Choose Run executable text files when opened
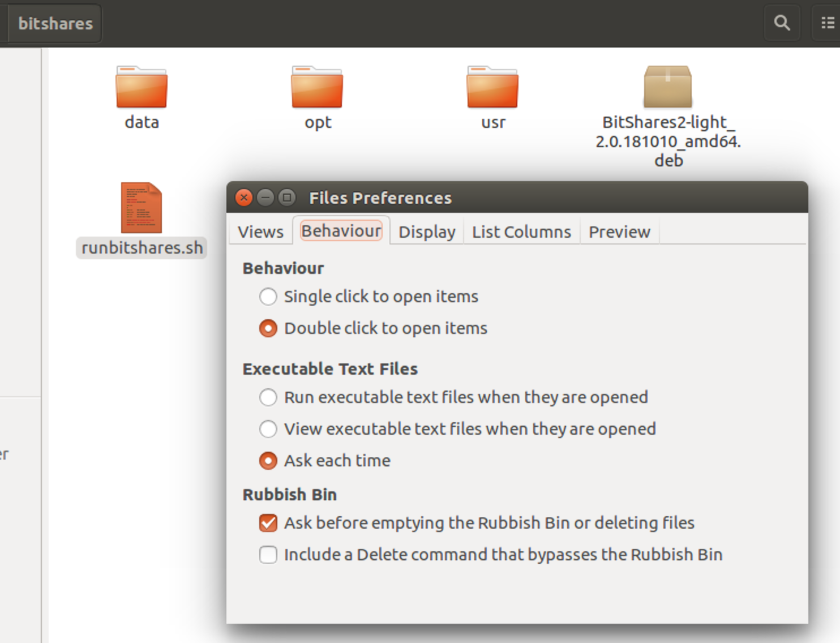Screen dimensions: 840x643 coord(268,397)
